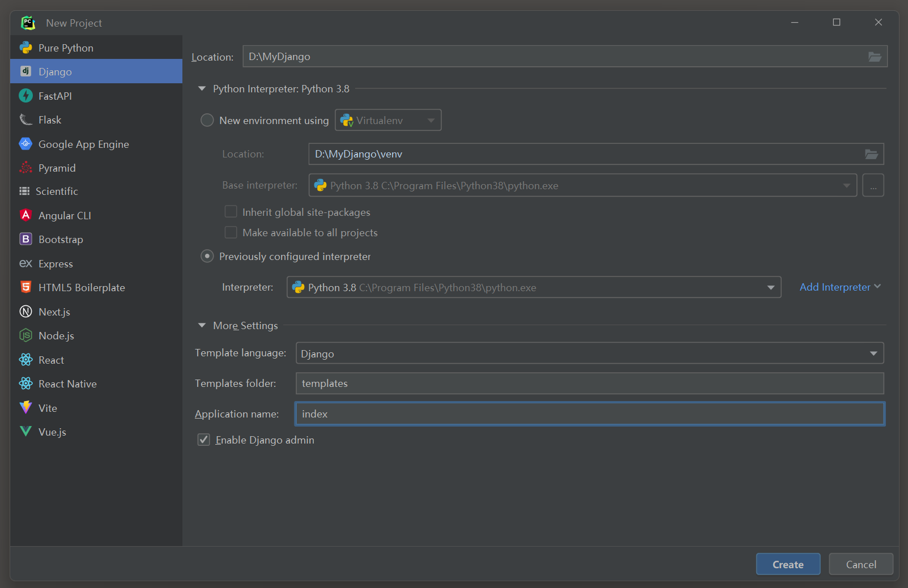This screenshot has width=908, height=588.
Task: Browse for project location folder icon
Action: click(875, 57)
